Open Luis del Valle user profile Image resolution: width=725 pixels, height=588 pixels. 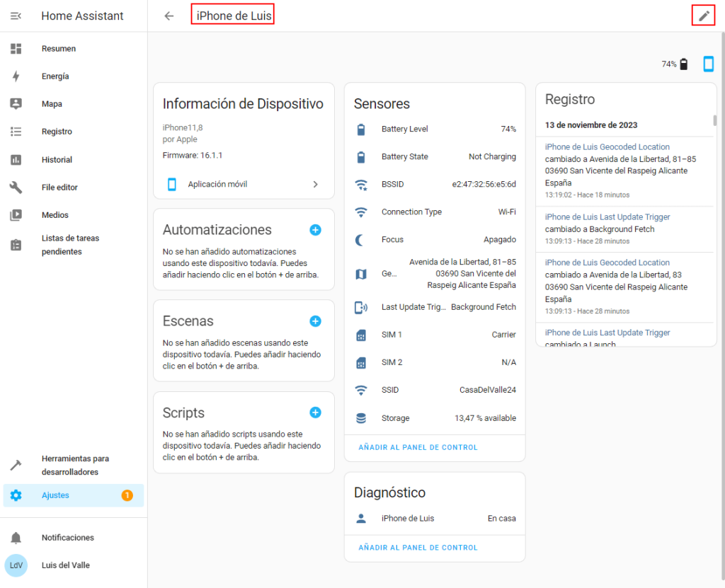coord(65,565)
